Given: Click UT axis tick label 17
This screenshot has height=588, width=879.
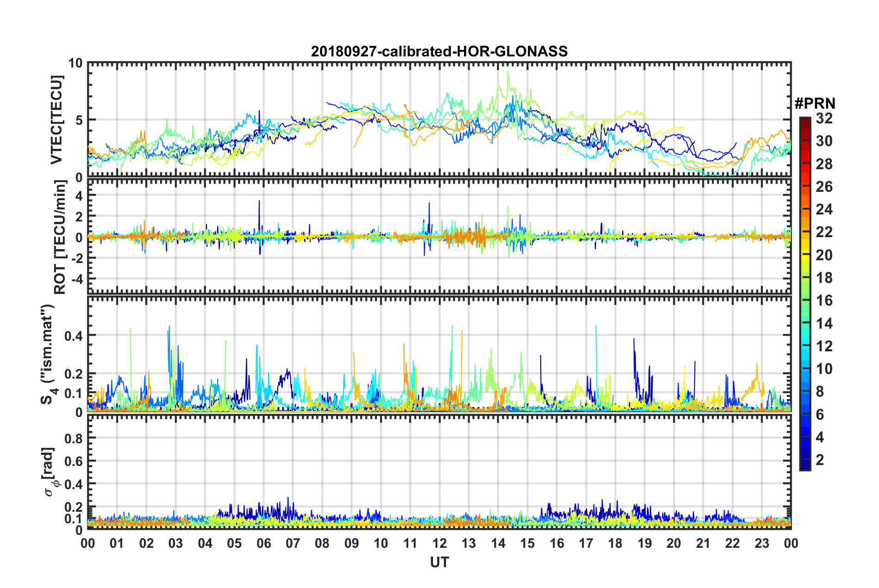Looking at the screenshot, I should coord(586,543).
